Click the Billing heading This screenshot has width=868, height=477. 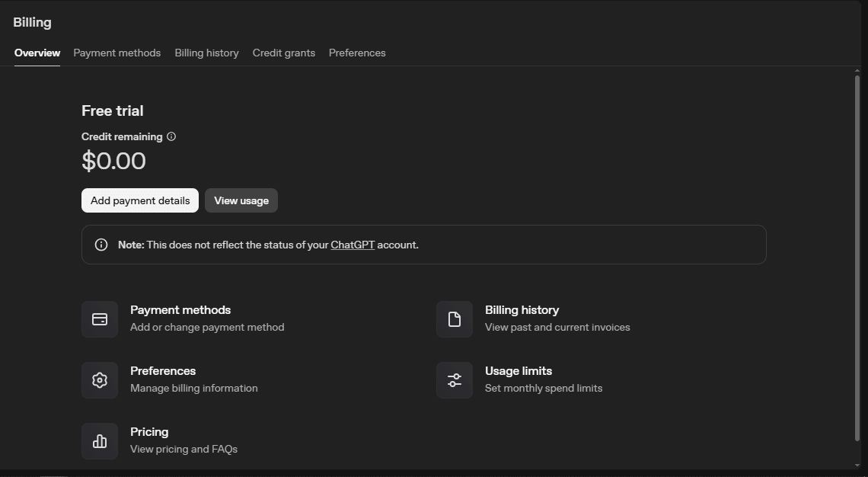[31, 21]
